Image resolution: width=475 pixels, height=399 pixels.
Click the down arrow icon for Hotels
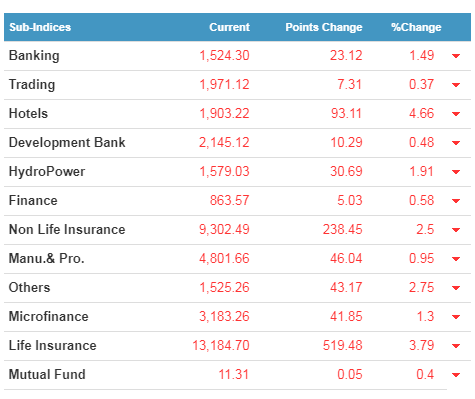pos(456,114)
